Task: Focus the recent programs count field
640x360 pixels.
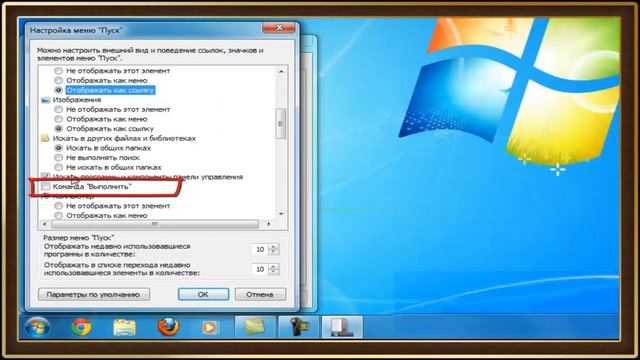Action: [260, 249]
